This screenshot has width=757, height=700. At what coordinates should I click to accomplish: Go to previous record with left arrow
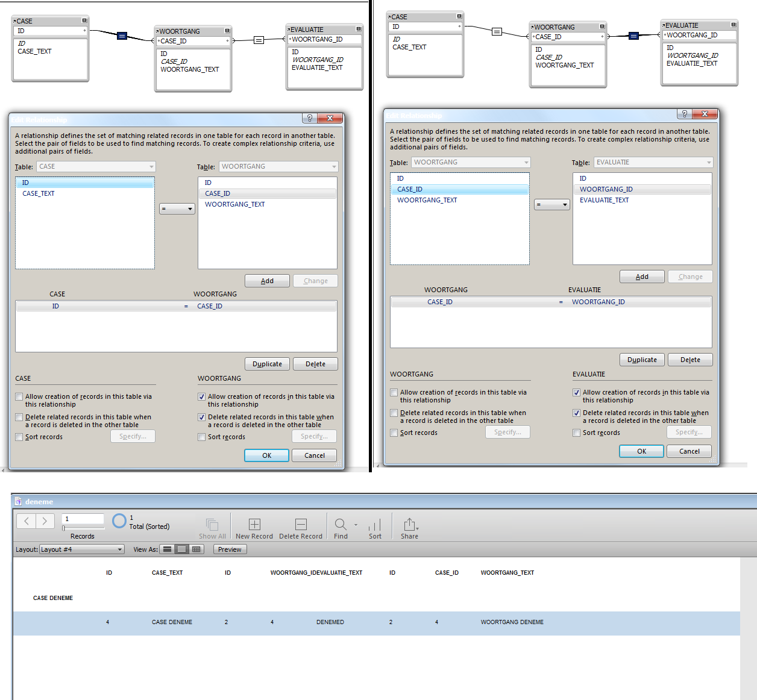tap(27, 521)
